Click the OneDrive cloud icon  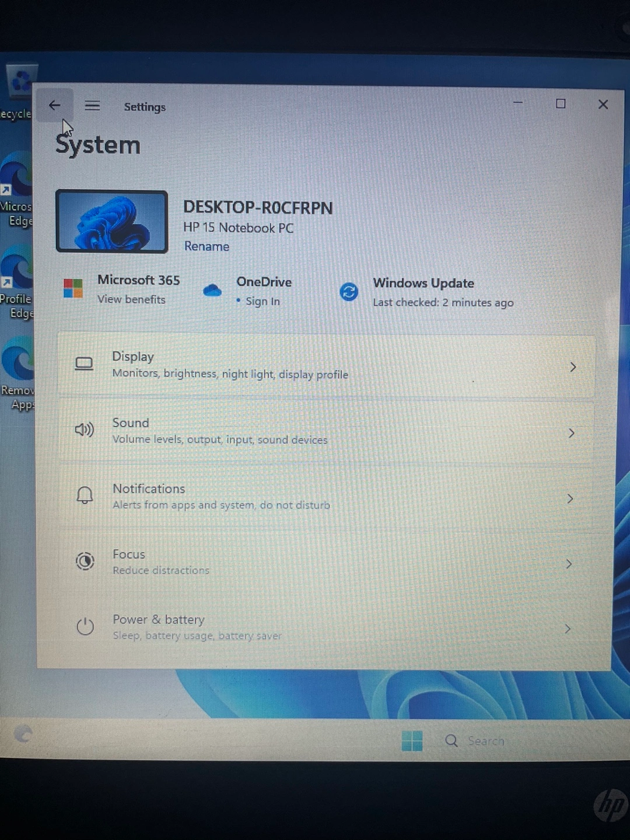[212, 290]
